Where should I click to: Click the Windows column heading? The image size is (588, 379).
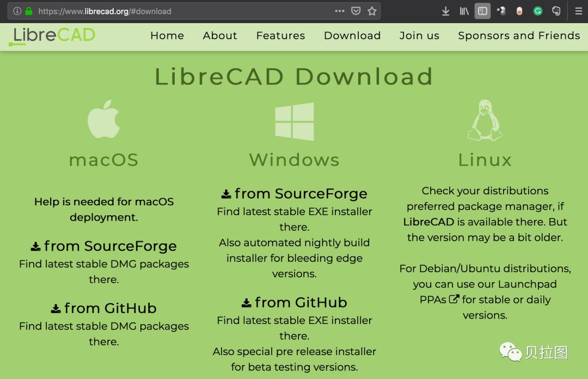(x=295, y=160)
